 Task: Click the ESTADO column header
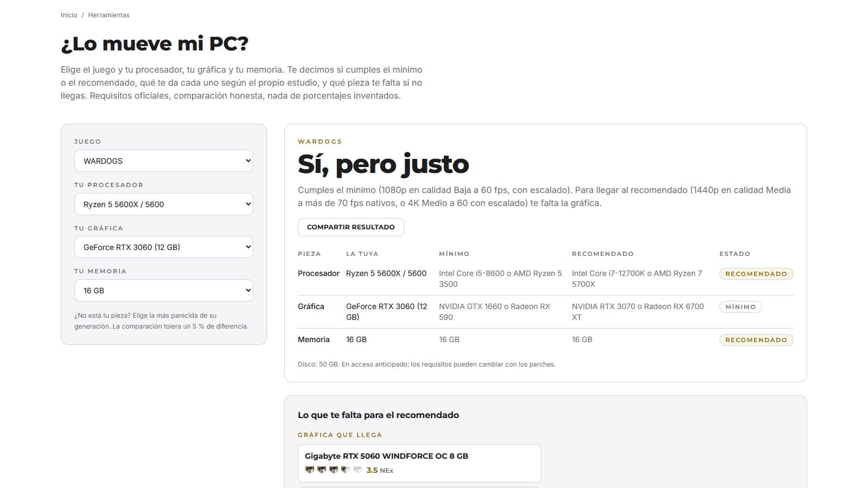coord(735,254)
